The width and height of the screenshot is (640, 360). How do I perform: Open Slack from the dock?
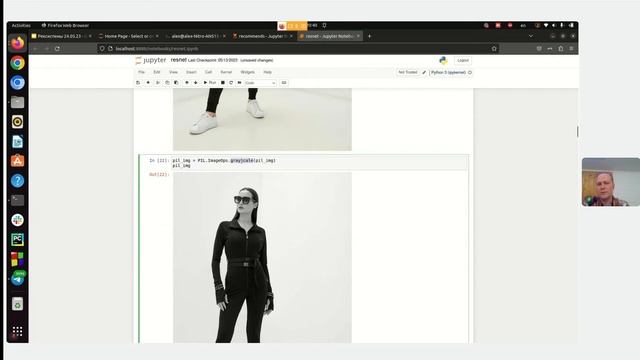(x=18, y=220)
